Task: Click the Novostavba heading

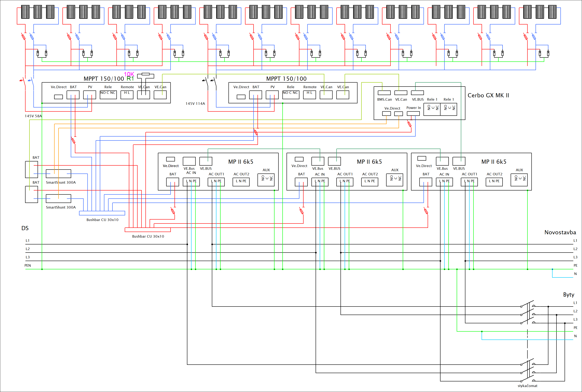Action: pyautogui.click(x=560, y=232)
